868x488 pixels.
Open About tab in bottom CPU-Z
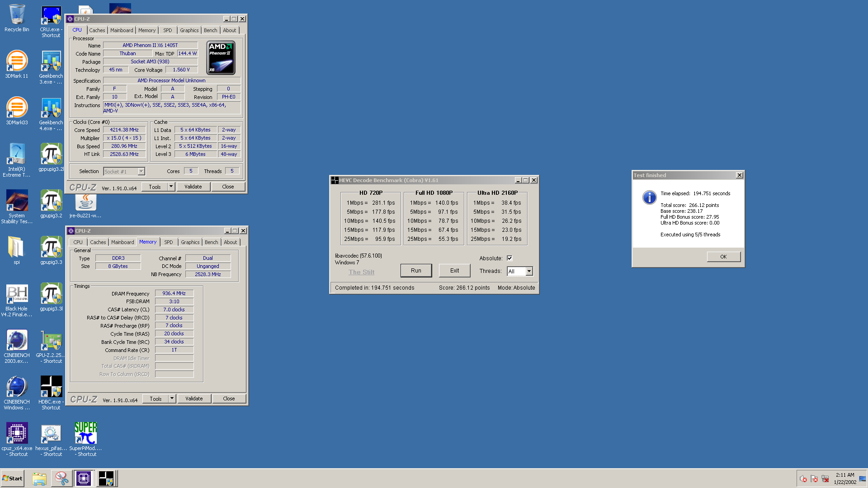coord(231,242)
